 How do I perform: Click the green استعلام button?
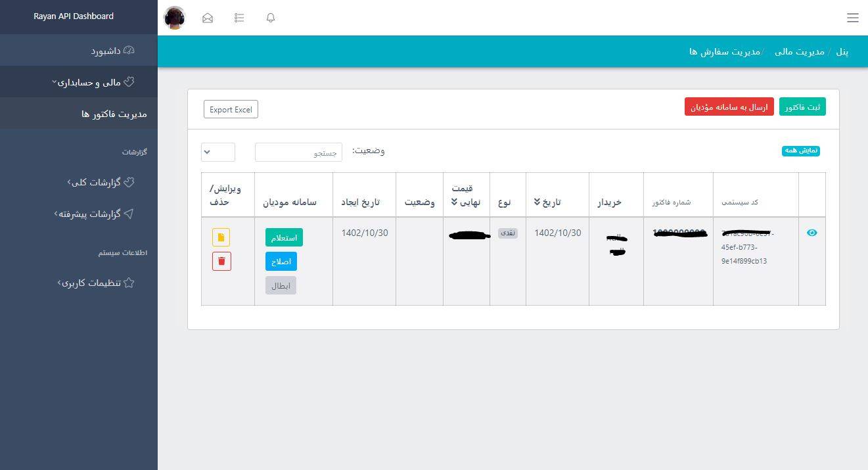coord(284,237)
